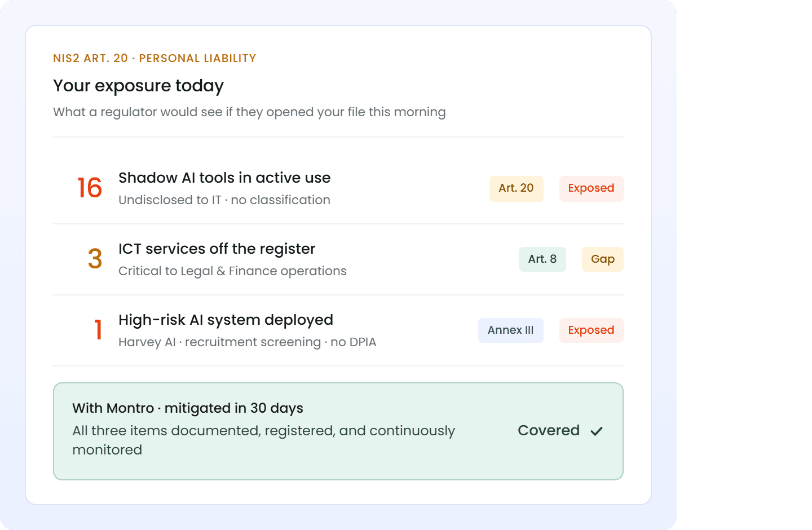Click "Critical to Legal & Finance operations"
Viewport: 812px width, 530px height.
(232, 271)
